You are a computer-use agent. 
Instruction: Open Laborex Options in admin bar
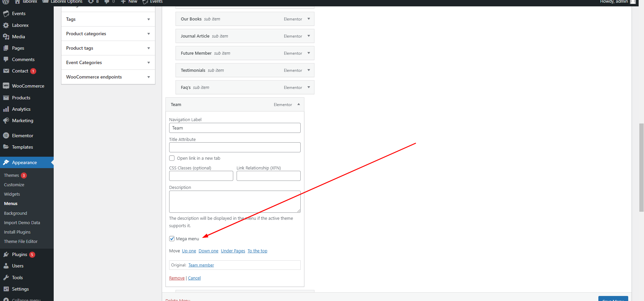coord(62,1)
